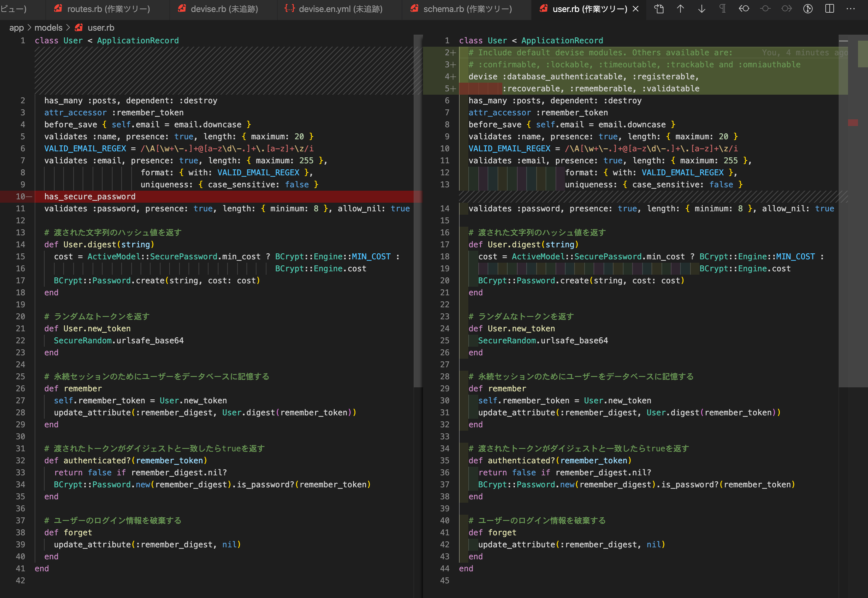Click 'has_many :posts' line in right pane

pos(555,101)
